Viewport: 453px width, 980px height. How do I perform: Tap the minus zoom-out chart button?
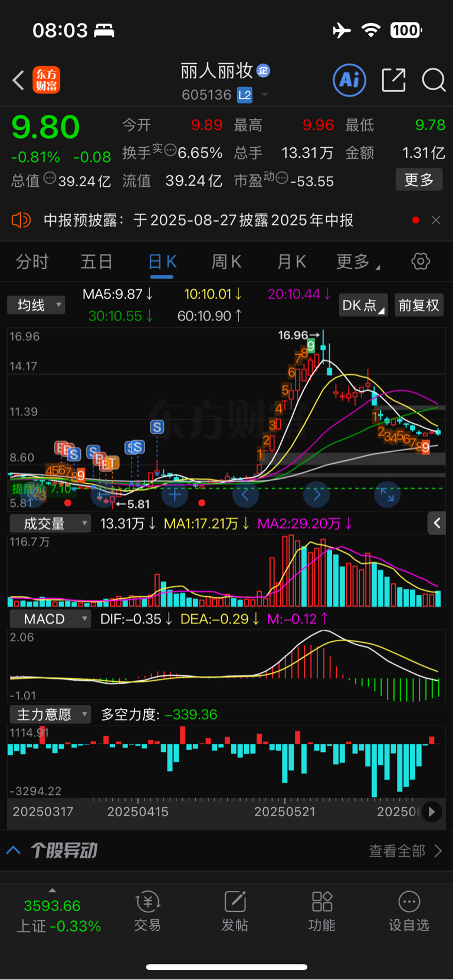(x=104, y=494)
